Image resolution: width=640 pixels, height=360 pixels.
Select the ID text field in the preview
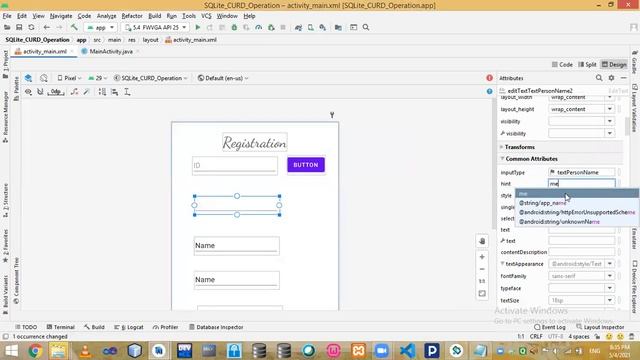235,165
